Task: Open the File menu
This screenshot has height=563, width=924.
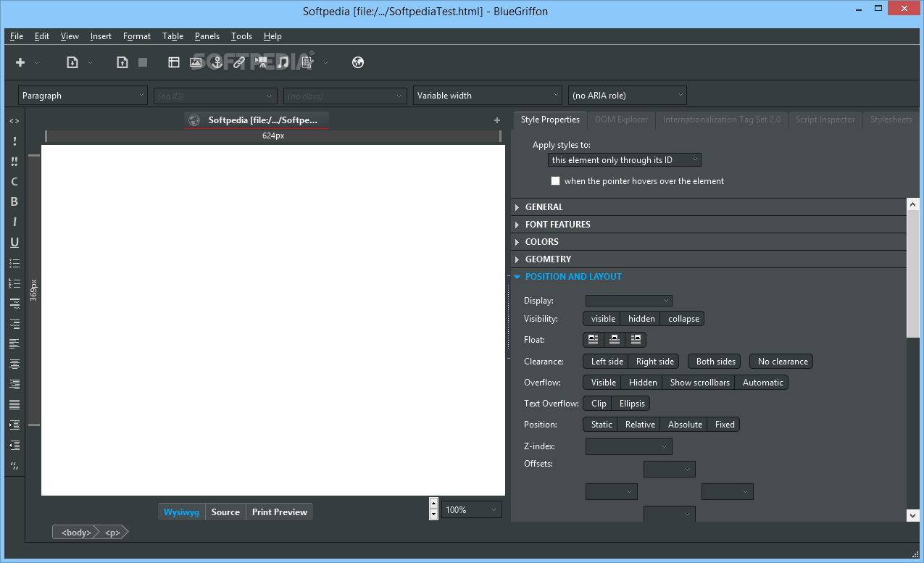Action: point(17,36)
